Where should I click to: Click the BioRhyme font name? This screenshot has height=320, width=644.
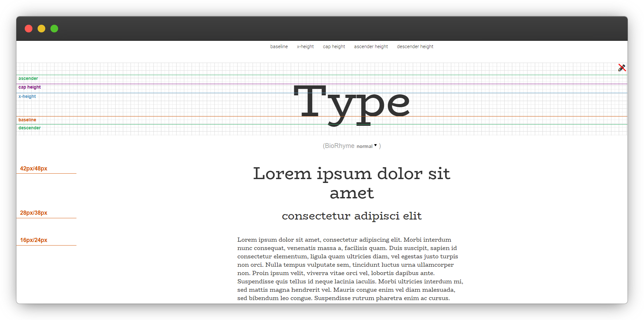(x=340, y=146)
